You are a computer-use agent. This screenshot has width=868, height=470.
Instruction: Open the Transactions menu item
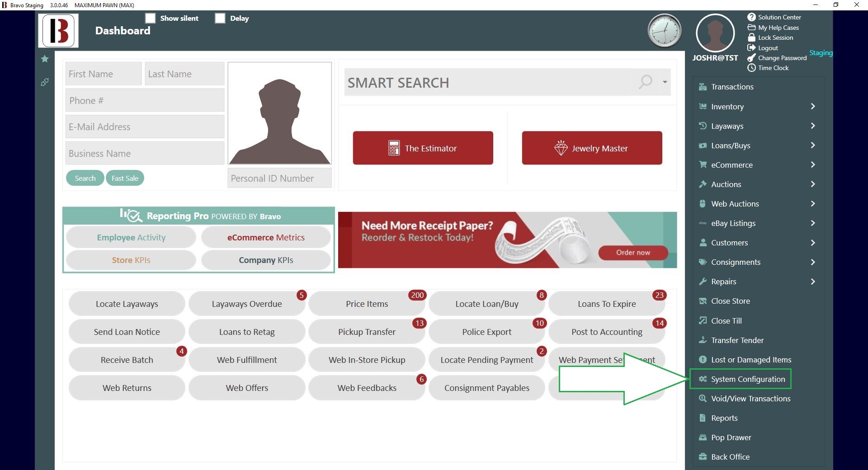tap(732, 87)
